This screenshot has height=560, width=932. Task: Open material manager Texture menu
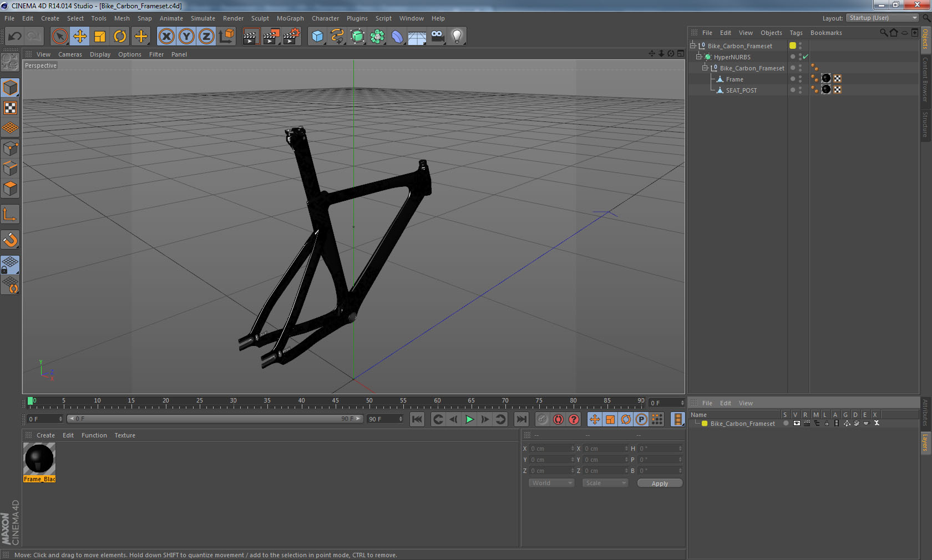click(x=125, y=435)
